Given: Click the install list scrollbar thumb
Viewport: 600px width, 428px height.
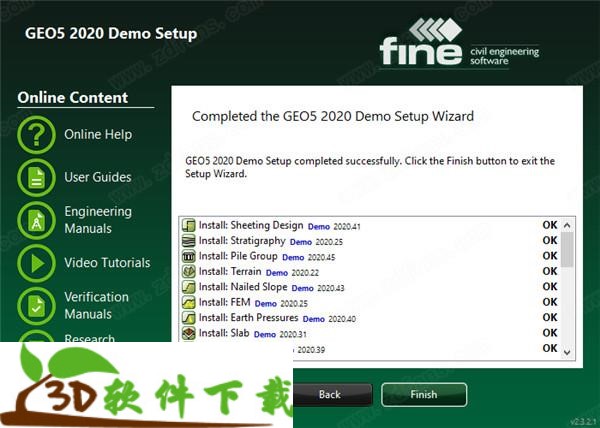Looking at the screenshot, I should coord(567,250).
